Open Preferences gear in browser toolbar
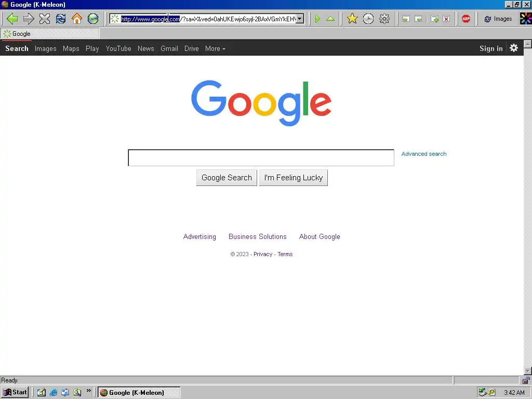This screenshot has width=532, height=399. pyautogui.click(x=384, y=19)
